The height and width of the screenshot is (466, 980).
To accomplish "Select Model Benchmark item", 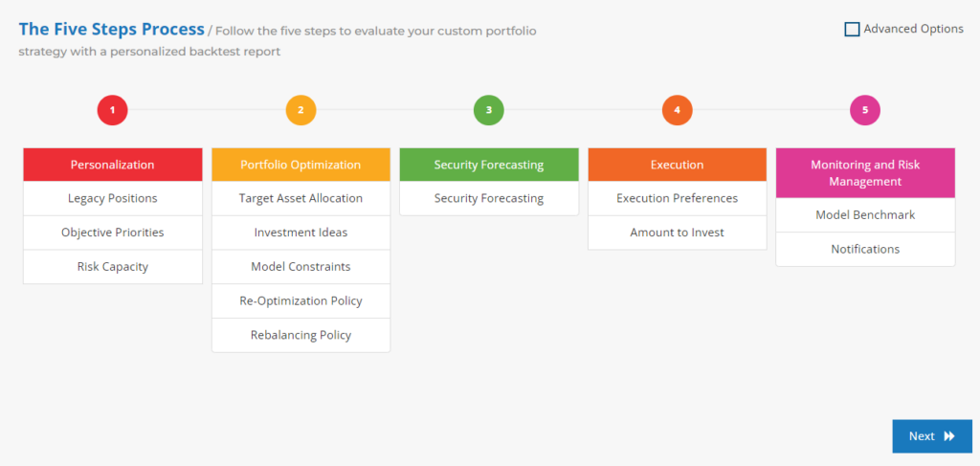I will pos(865,215).
